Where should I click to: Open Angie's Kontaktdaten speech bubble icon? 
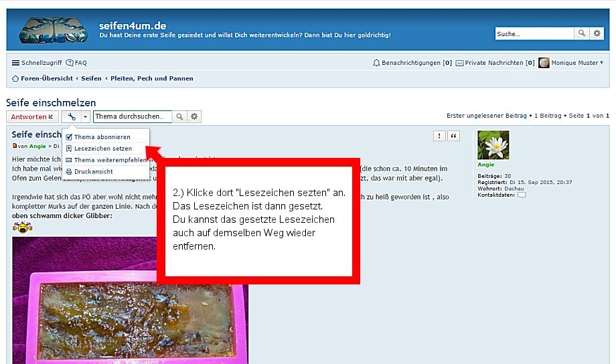coord(522,195)
